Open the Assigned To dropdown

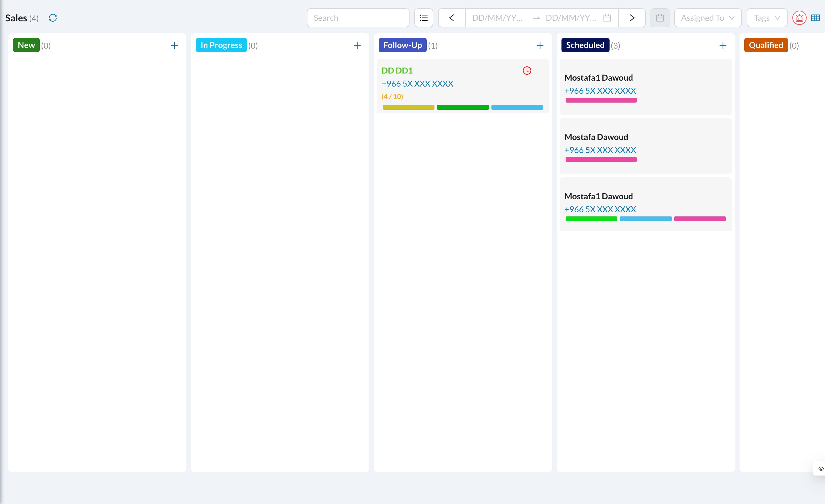pos(708,18)
